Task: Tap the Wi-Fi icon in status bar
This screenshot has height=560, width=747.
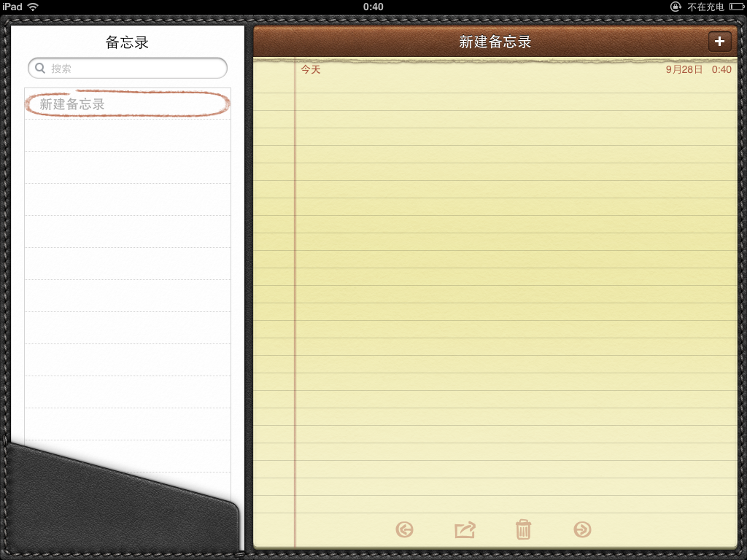Action: 33,7
